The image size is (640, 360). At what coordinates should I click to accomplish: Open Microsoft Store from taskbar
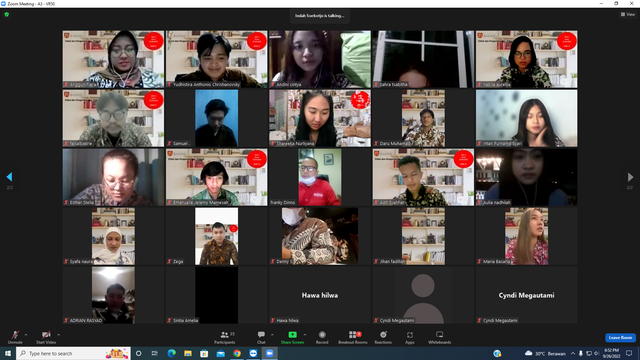tap(204, 353)
